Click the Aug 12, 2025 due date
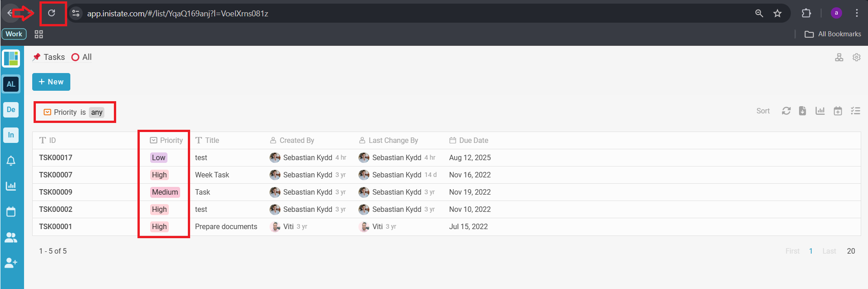This screenshot has height=289, width=868. [x=470, y=157]
